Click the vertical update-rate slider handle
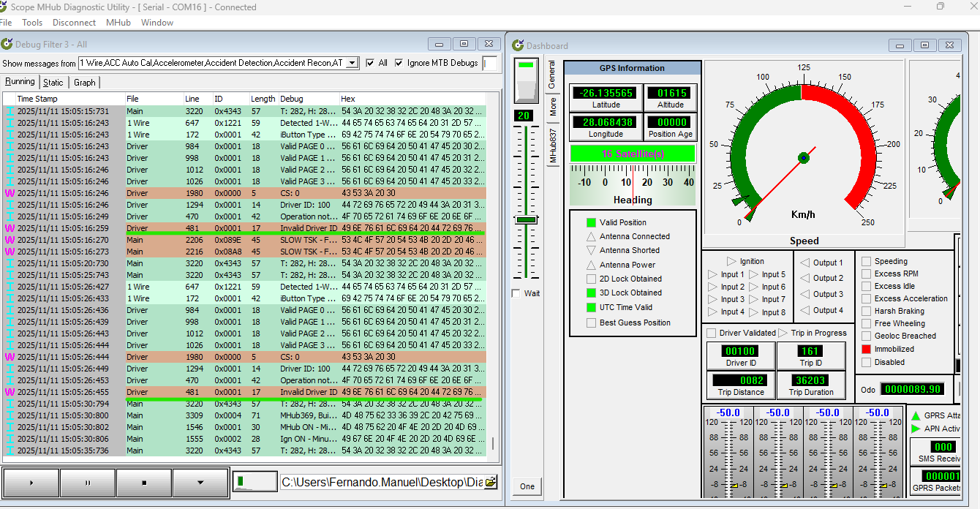Screen dimensions: 980x509 (x=526, y=219)
